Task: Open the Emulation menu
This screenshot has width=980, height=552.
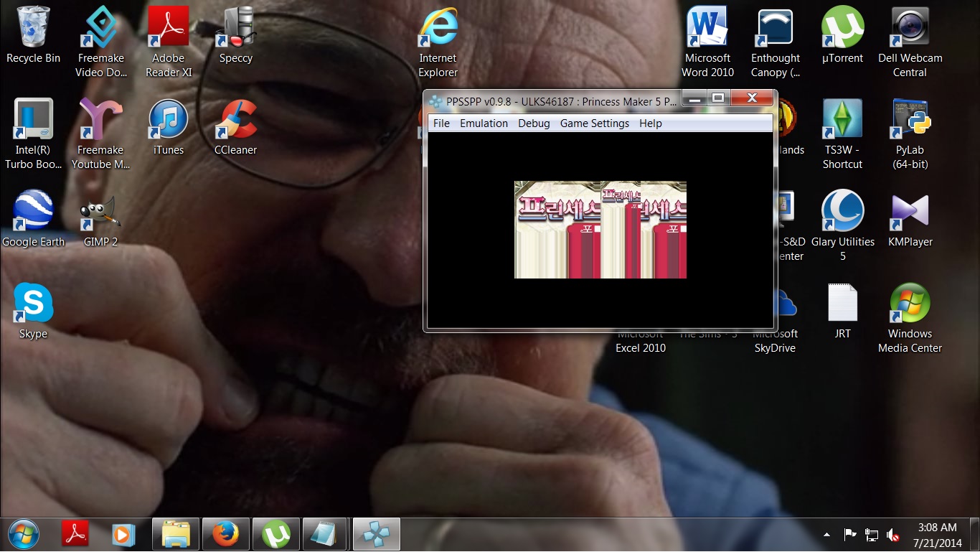Action: (x=484, y=123)
